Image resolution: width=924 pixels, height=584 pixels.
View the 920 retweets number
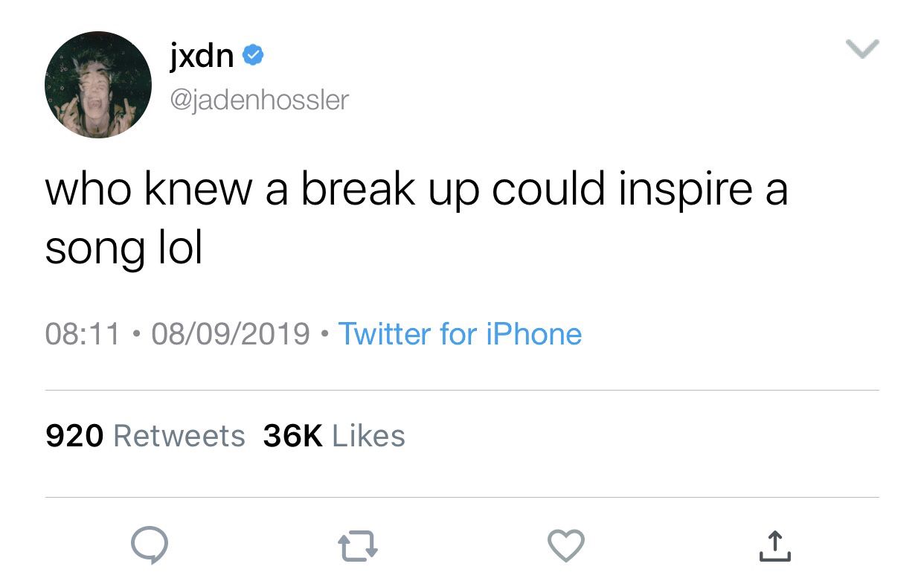click(x=74, y=436)
